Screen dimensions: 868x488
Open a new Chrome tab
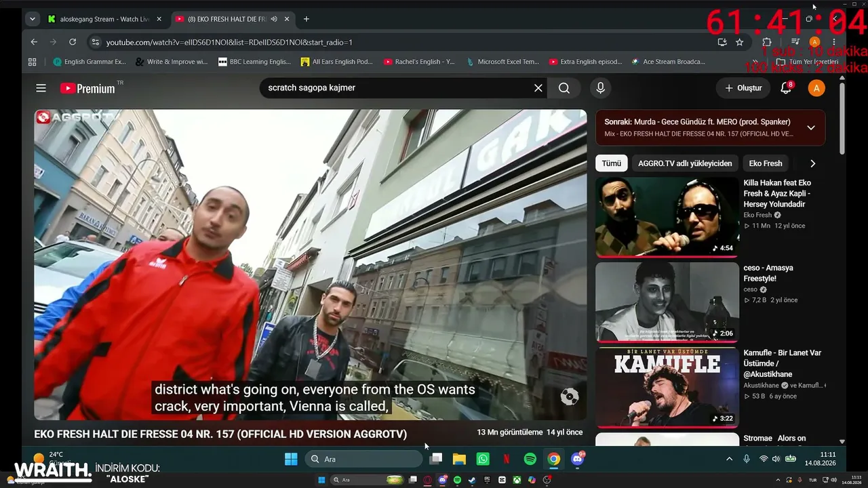(x=307, y=19)
